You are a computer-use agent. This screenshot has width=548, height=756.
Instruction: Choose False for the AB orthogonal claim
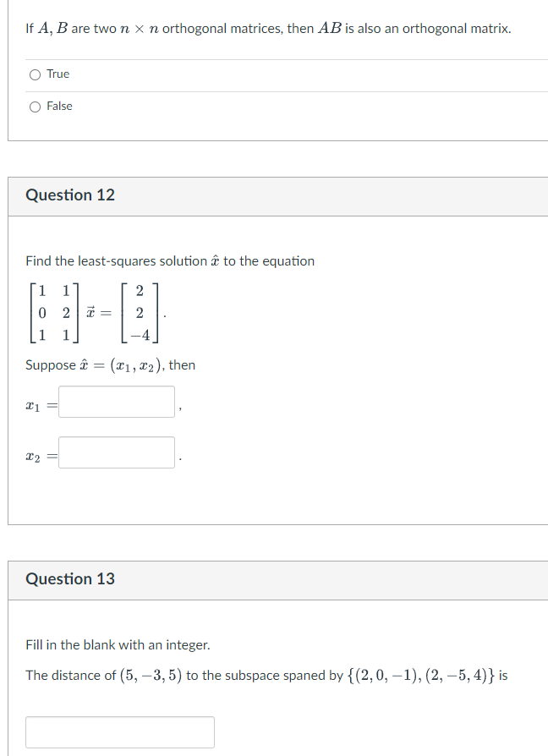[36, 107]
